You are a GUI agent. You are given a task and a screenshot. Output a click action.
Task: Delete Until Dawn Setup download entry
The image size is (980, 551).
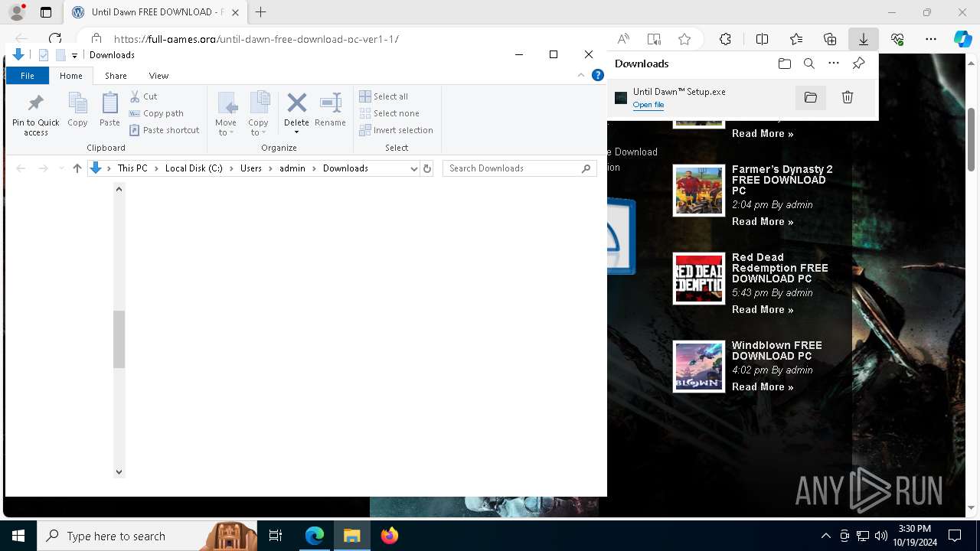pos(848,97)
